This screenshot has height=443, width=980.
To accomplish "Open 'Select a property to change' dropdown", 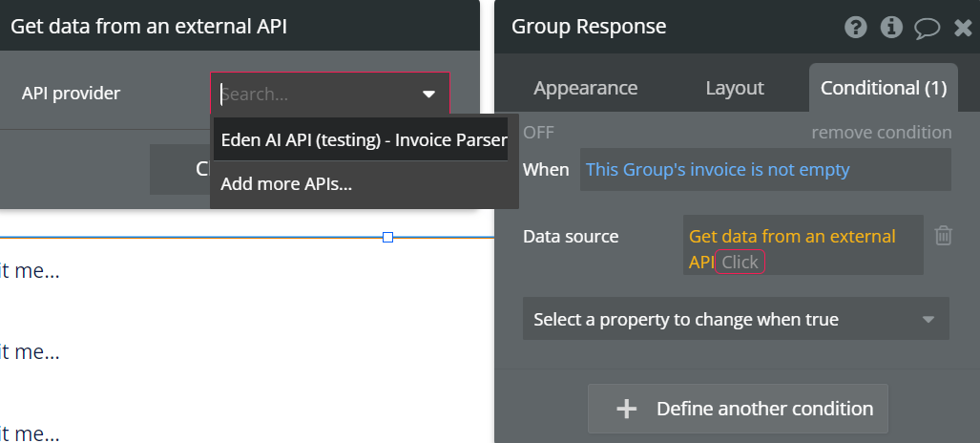I will [x=736, y=320].
